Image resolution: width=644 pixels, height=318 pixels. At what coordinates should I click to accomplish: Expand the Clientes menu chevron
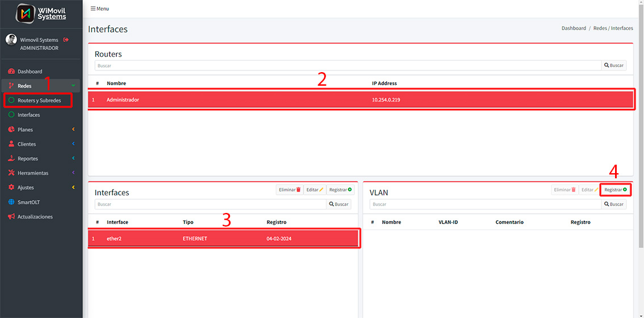coord(73,144)
